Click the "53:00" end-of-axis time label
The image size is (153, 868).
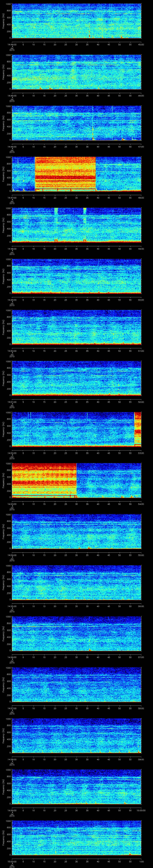coord(141,453)
